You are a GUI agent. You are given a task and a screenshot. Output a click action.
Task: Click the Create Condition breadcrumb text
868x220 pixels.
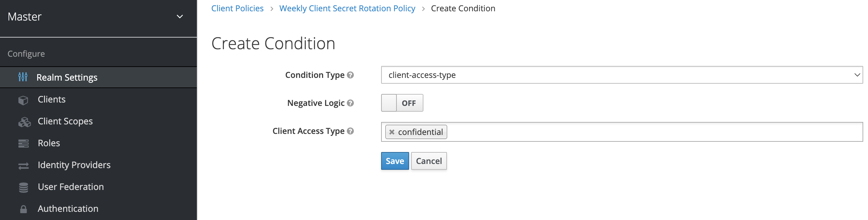pyautogui.click(x=463, y=9)
